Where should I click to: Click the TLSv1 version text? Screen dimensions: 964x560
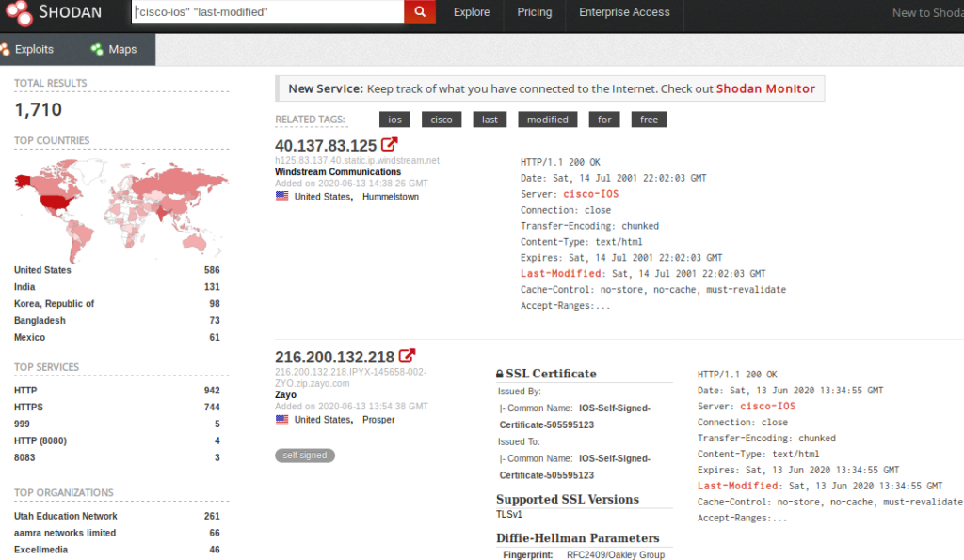509,515
